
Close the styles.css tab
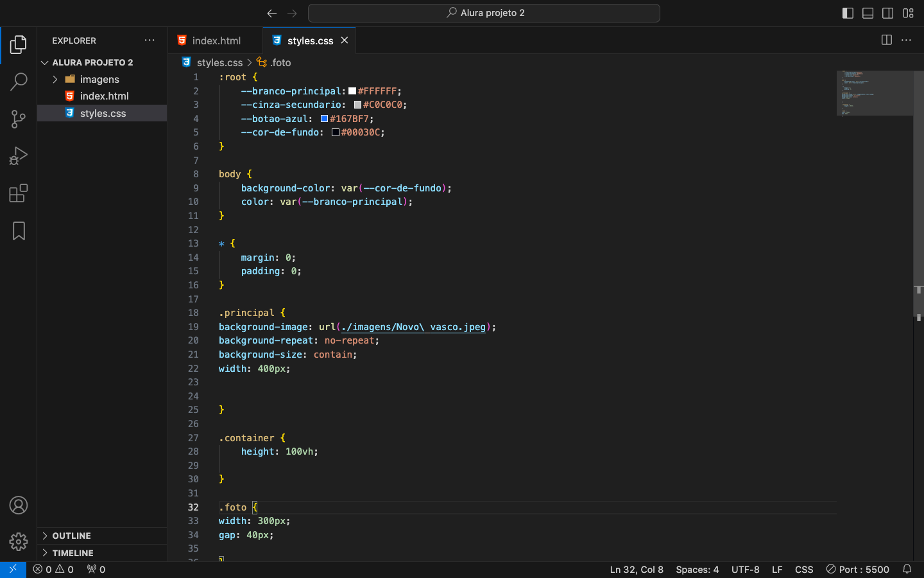click(x=345, y=40)
